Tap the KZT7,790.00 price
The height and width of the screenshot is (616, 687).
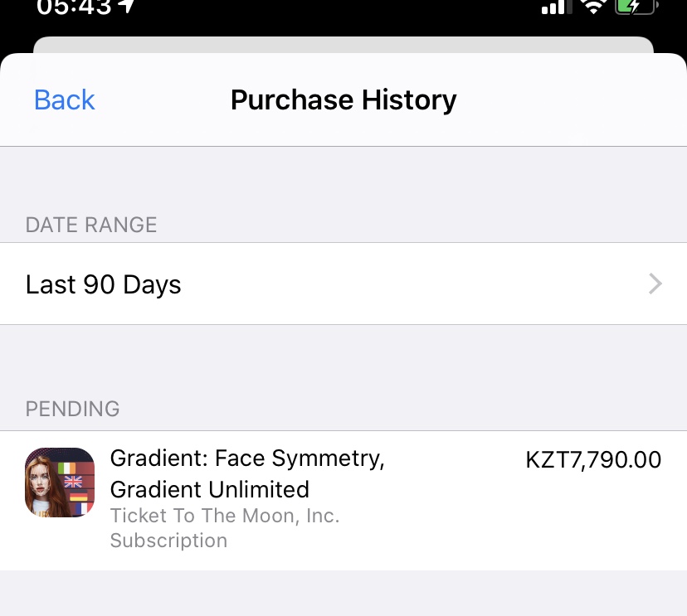pyautogui.click(x=593, y=459)
